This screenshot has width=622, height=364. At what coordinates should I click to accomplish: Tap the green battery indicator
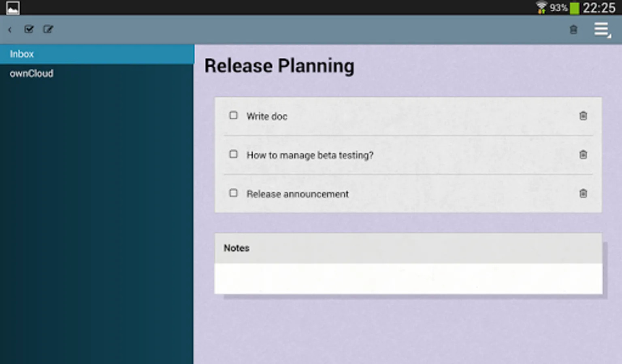574,8
